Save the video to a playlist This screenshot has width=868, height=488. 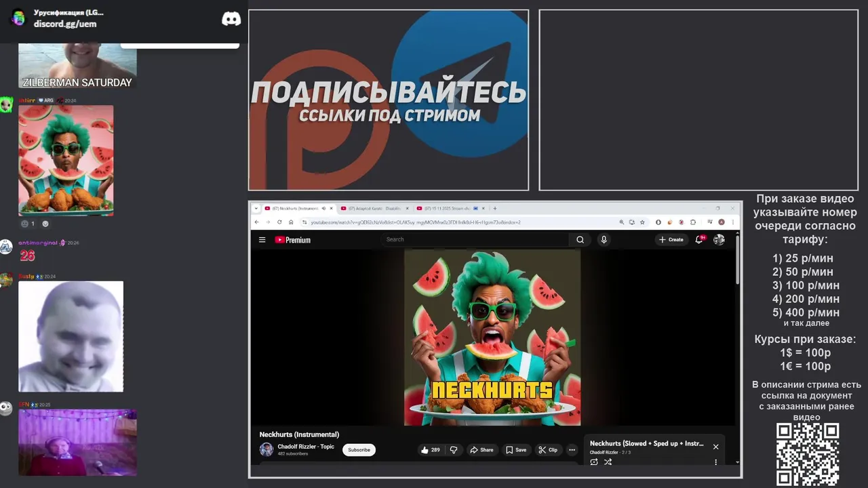516,449
